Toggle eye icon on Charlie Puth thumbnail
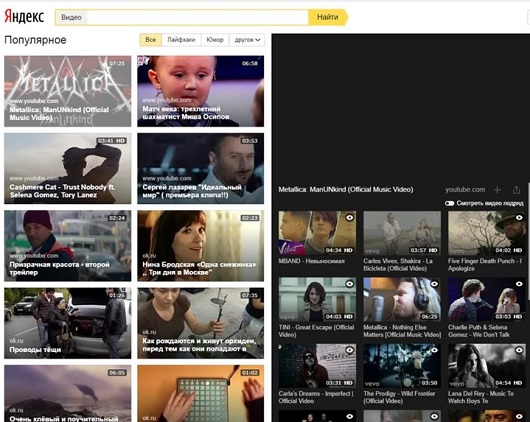The height and width of the screenshot is (422, 530). 519,284
